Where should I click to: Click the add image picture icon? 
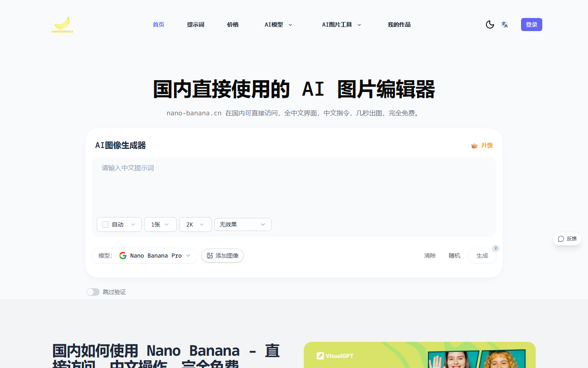[210, 256]
